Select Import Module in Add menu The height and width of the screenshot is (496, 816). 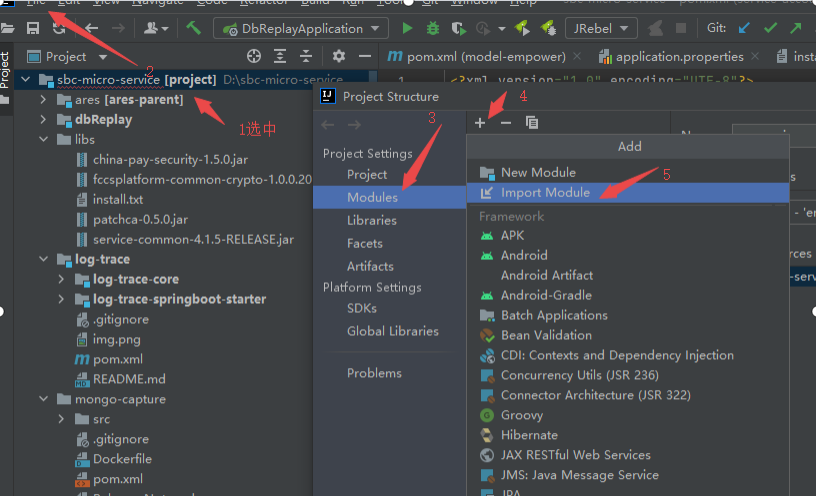coord(628,193)
